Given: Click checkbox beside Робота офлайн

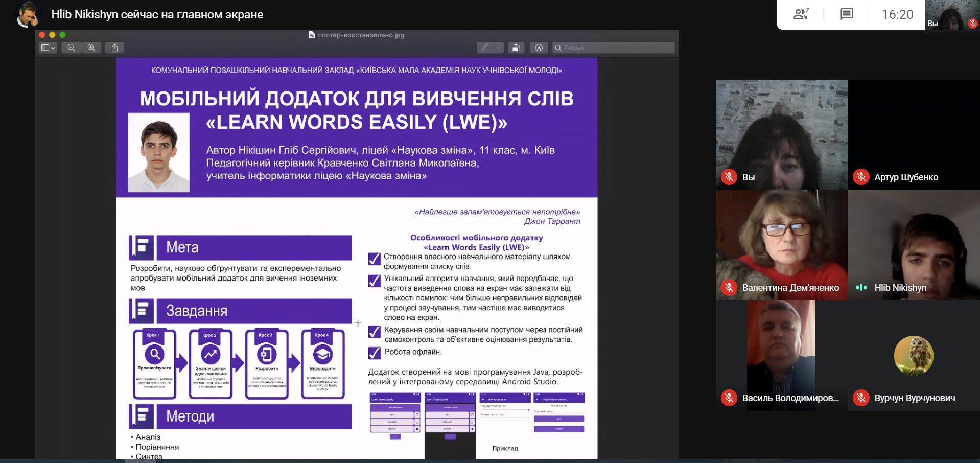Looking at the screenshot, I should pyautogui.click(x=375, y=353).
